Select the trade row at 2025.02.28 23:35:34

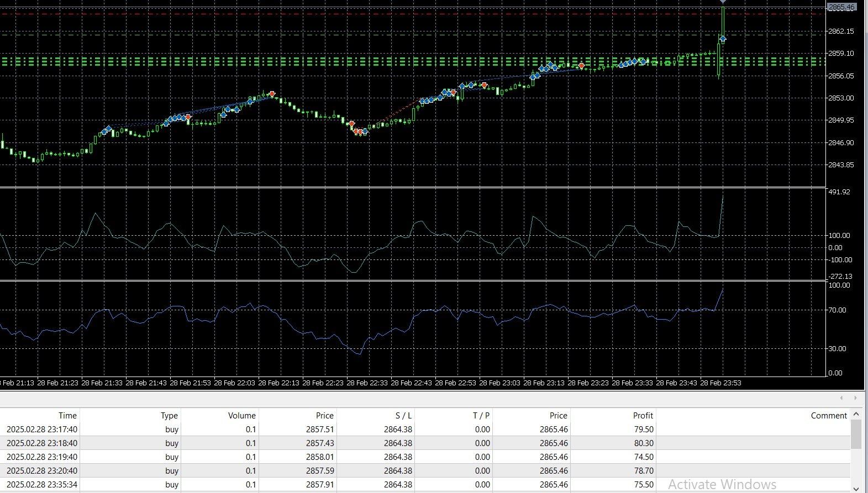[x=425, y=484]
